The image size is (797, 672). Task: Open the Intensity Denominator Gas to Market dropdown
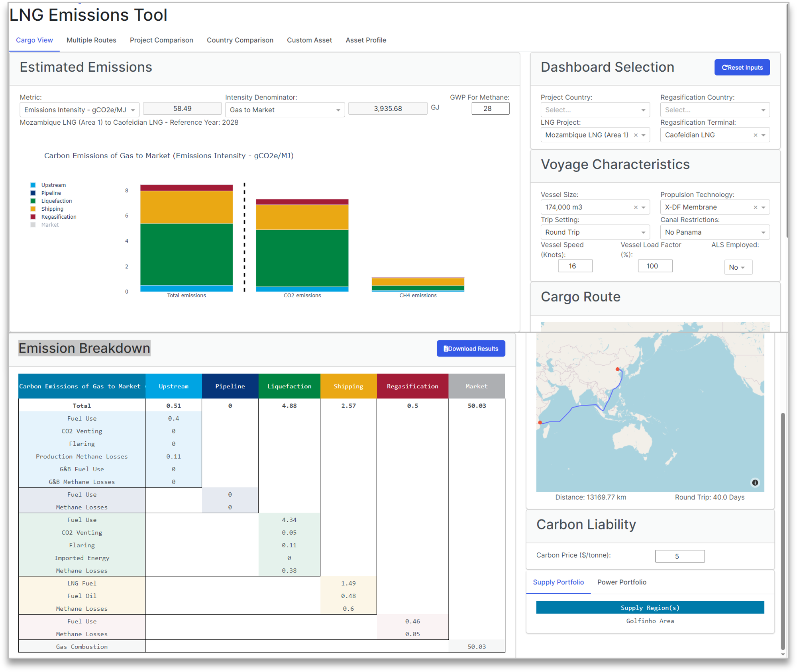(x=285, y=110)
